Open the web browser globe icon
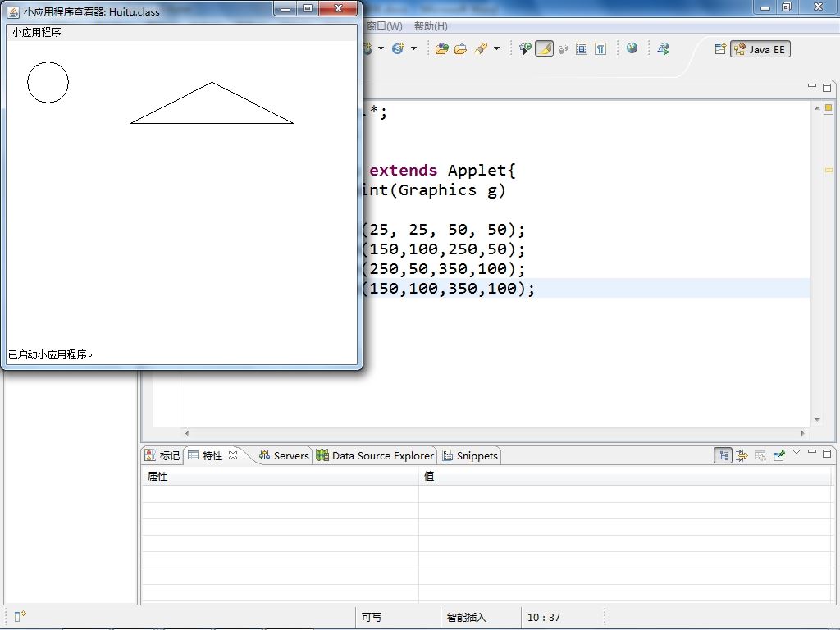840x630 pixels. pyautogui.click(x=632, y=48)
